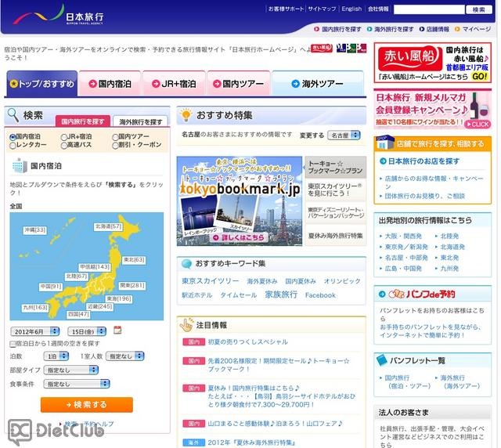Select the レンタカー radio button
The width and height of the screenshot is (501, 448).
pos(13,146)
